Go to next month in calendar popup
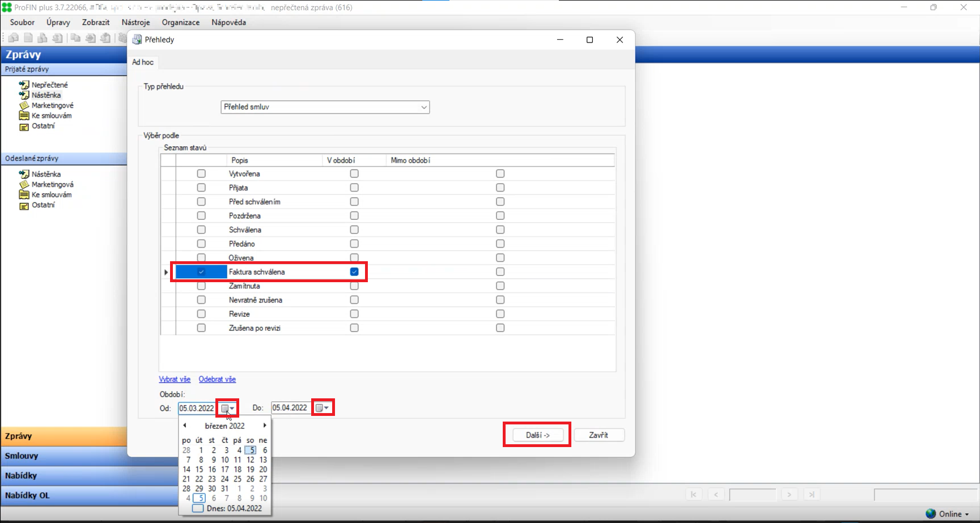 pyautogui.click(x=264, y=426)
